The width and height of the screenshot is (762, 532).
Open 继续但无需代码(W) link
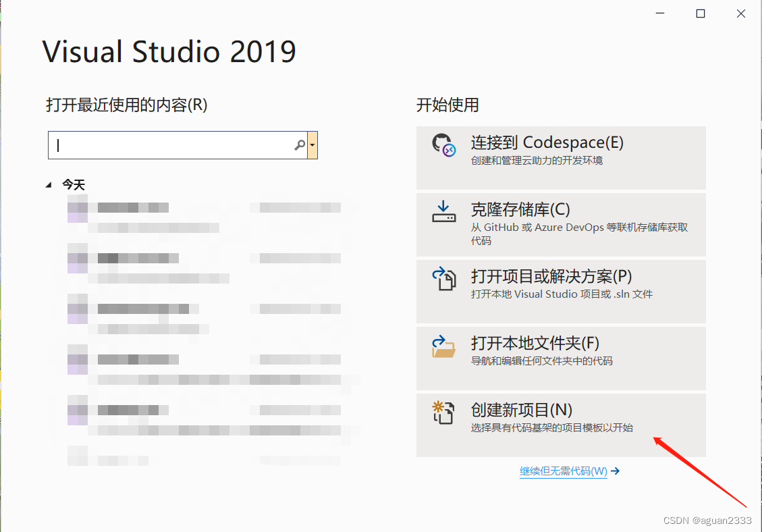coord(564,471)
